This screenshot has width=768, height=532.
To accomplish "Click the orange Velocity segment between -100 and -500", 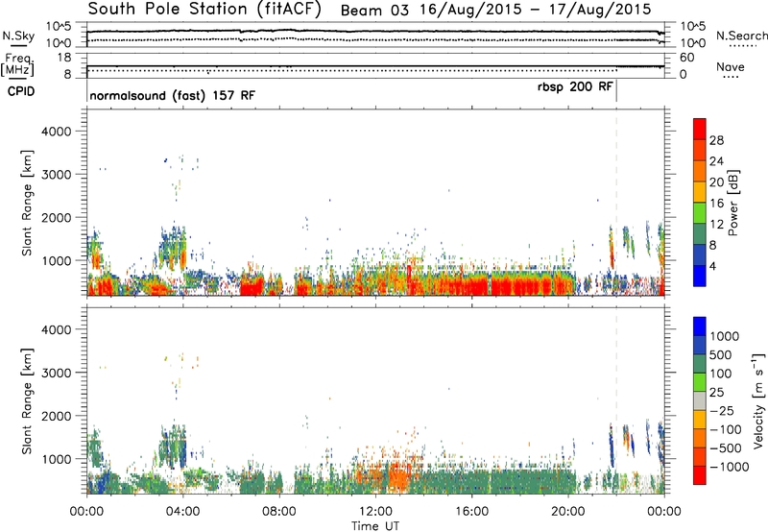I will pos(700,438).
